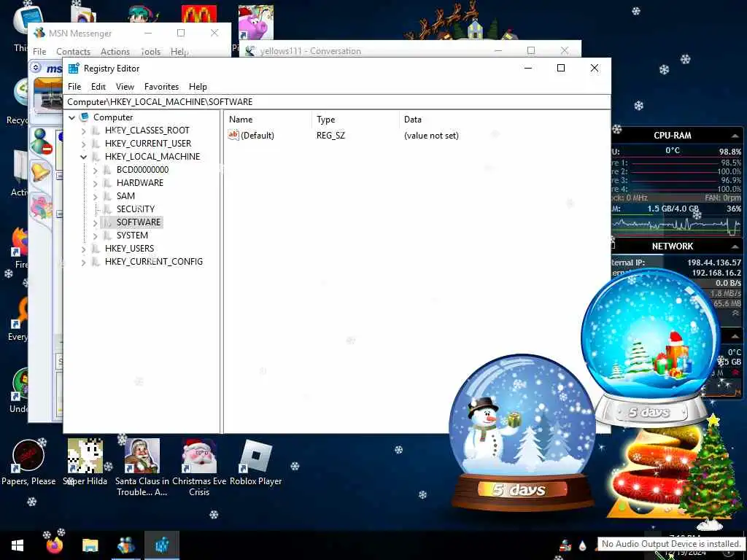This screenshot has height=560, width=747.
Task: Expand the HKEY_CLASSES_ROOT key
Action: coord(84,131)
